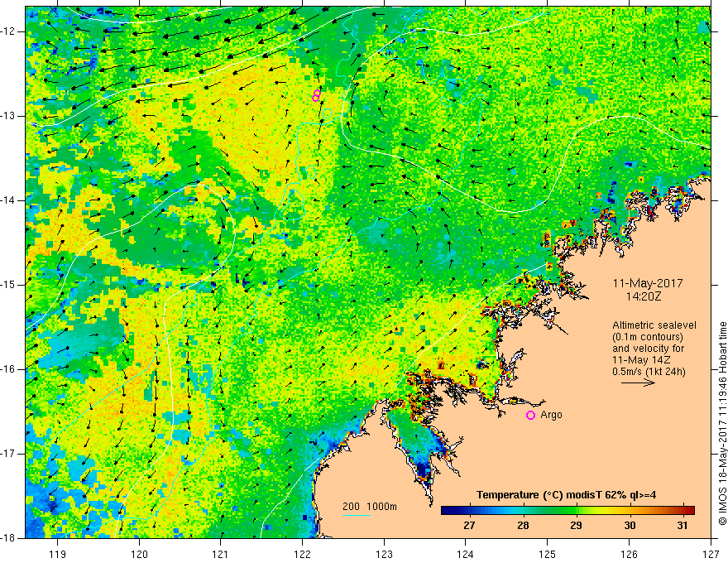Click the 'Argo' legend label
The image size is (728, 563).
[551, 415]
